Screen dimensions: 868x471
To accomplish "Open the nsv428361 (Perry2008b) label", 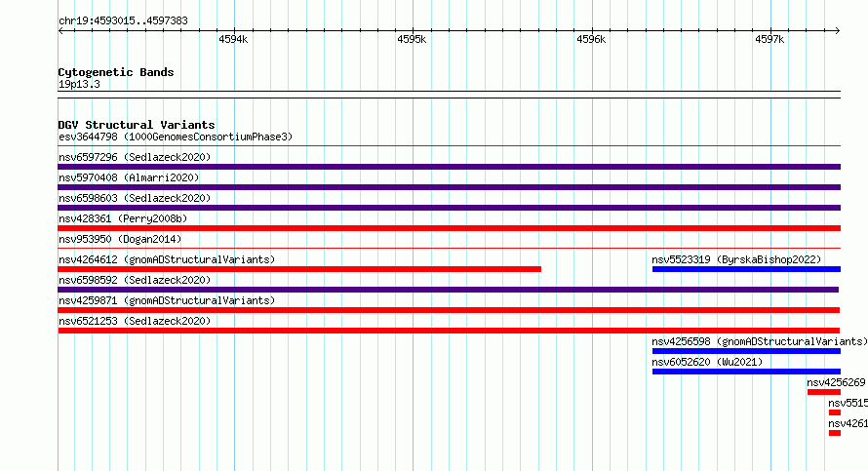I will coord(123,218).
